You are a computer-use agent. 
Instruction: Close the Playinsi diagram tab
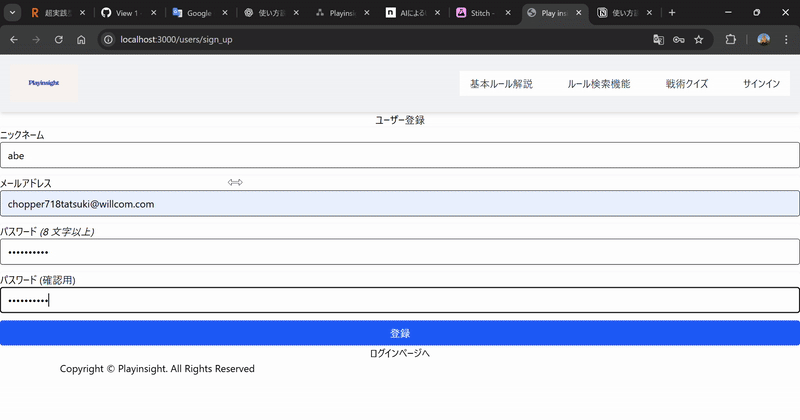pyautogui.click(x=366, y=13)
